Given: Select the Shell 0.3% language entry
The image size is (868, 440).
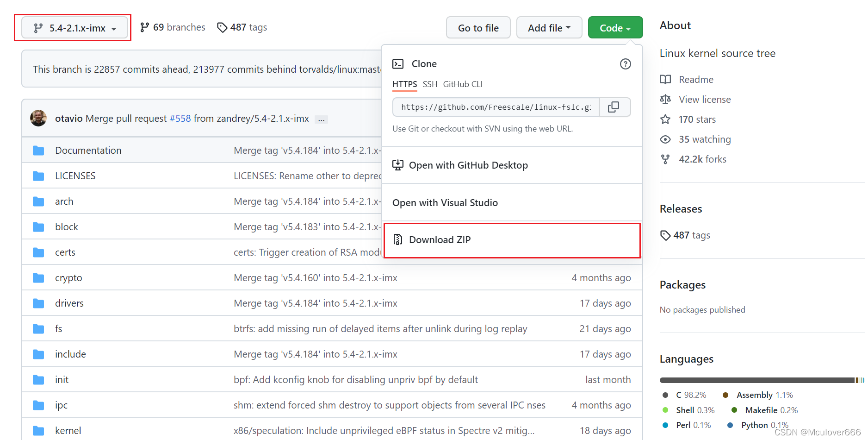Looking at the screenshot, I should [688, 410].
